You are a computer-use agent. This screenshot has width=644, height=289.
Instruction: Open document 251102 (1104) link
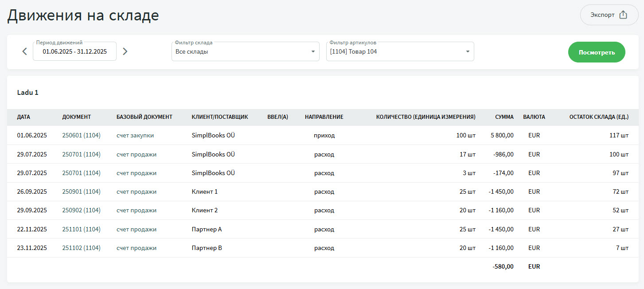click(x=81, y=248)
